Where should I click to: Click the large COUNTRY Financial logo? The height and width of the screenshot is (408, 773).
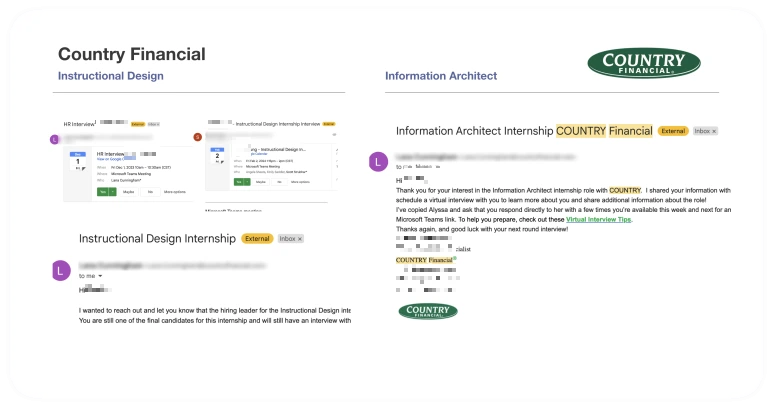[x=644, y=63]
